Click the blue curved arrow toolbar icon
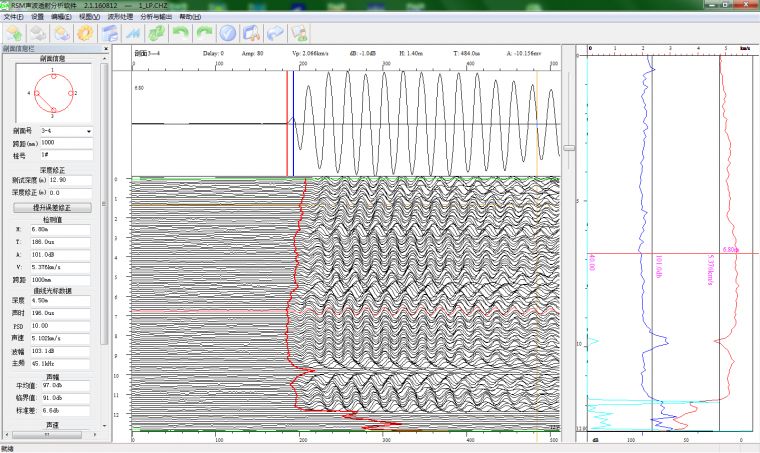Screen dimensions: 760x453 [277, 33]
